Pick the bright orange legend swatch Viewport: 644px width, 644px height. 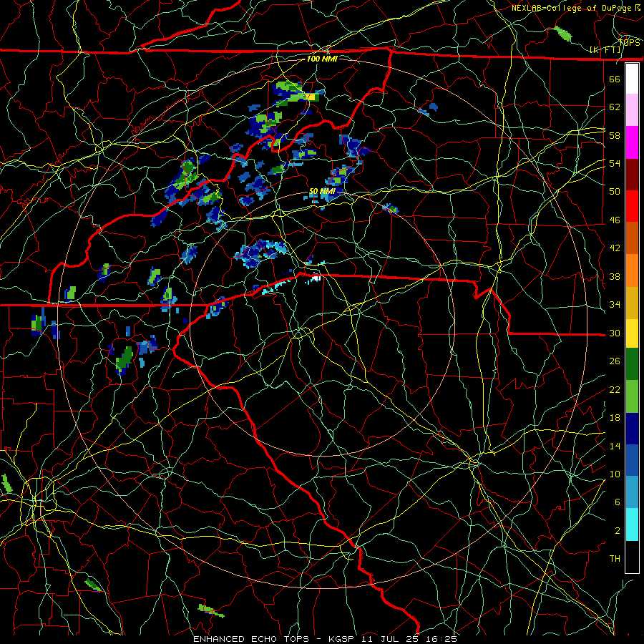[632, 270]
